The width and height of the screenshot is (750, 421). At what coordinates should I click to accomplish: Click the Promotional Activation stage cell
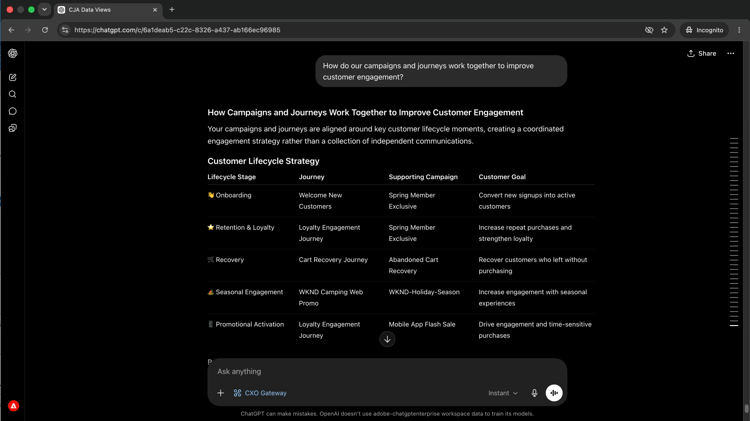[246, 324]
